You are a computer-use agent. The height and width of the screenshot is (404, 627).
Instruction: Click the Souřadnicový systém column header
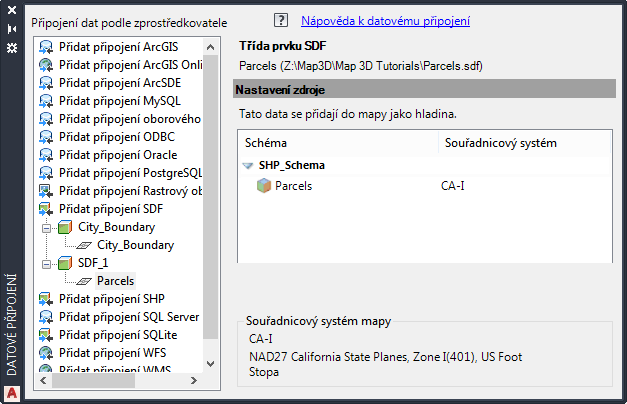[498, 144]
